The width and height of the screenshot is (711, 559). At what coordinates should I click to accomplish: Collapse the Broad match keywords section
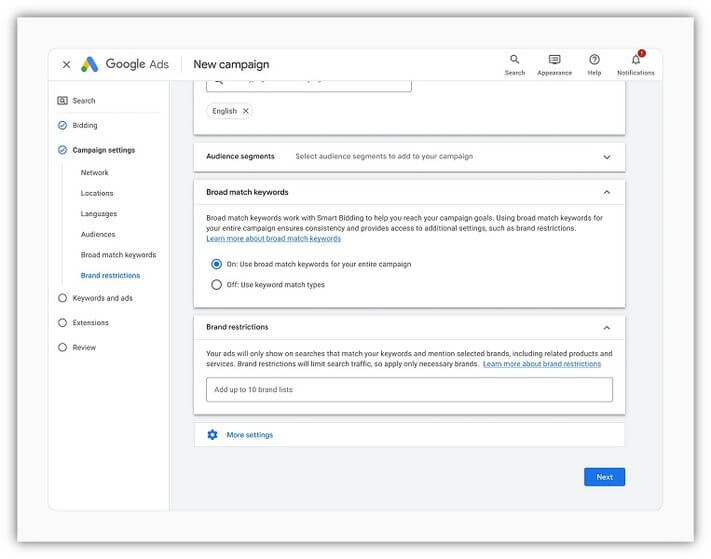tap(607, 192)
